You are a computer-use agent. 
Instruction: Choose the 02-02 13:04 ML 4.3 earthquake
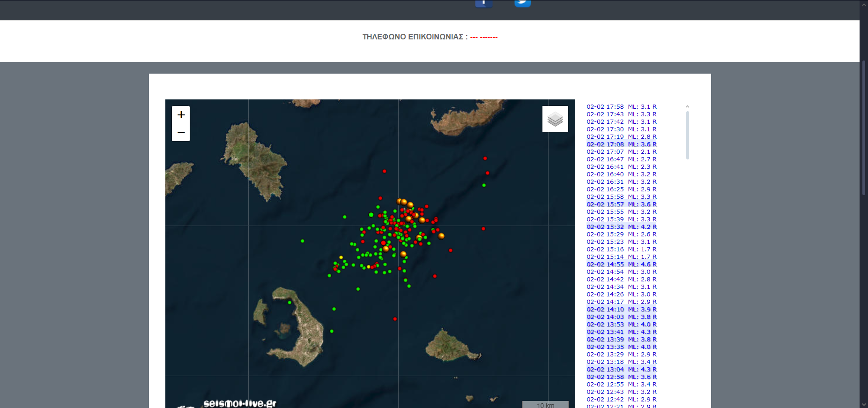pos(622,370)
